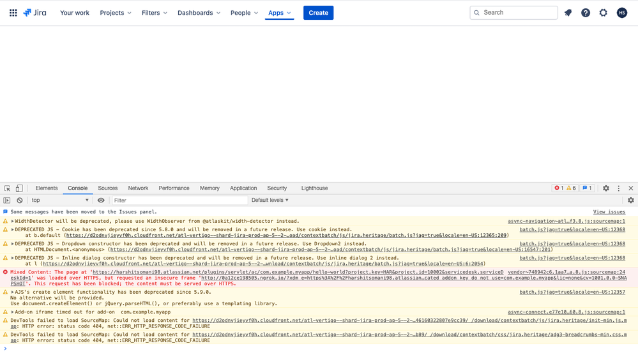Select the inspect element cursor icon
The width and height of the screenshot is (638, 364).
[7, 188]
